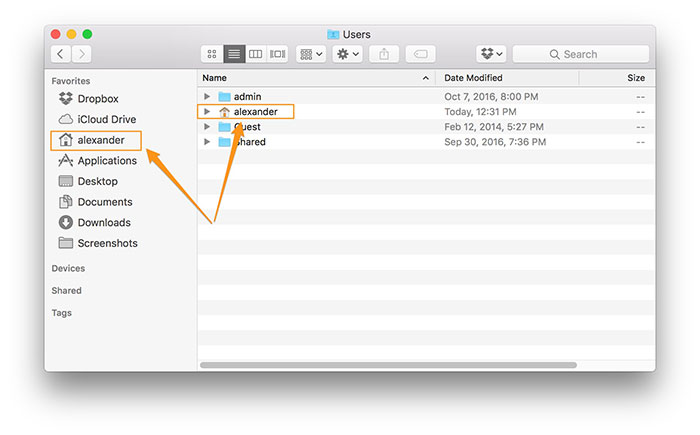Select the Shared folder icon
700x435 pixels.
224,142
